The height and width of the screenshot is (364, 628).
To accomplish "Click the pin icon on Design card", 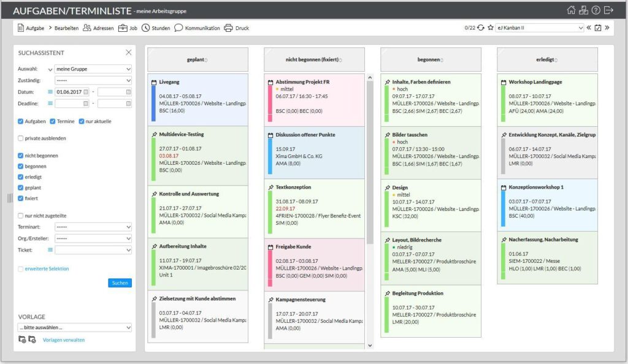I will click(x=388, y=188).
